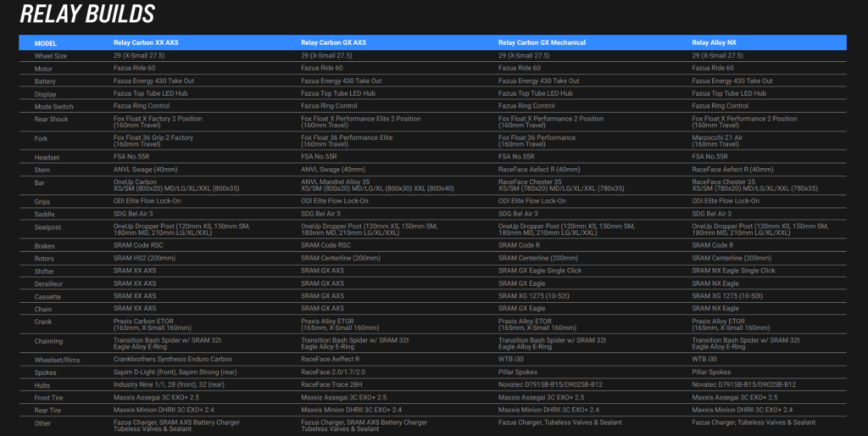The image size is (868, 436).
Task: Select the RaceFace Aeffect R wheelset cell
Action: point(331,360)
